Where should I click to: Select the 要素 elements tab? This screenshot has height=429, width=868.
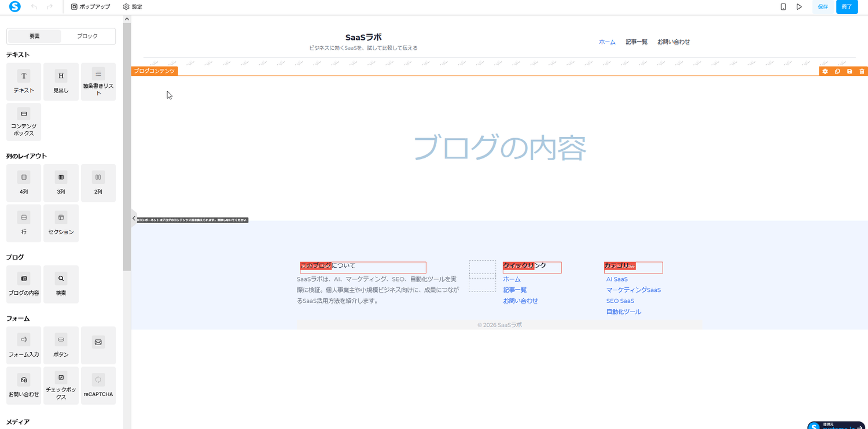[x=35, y=36]
